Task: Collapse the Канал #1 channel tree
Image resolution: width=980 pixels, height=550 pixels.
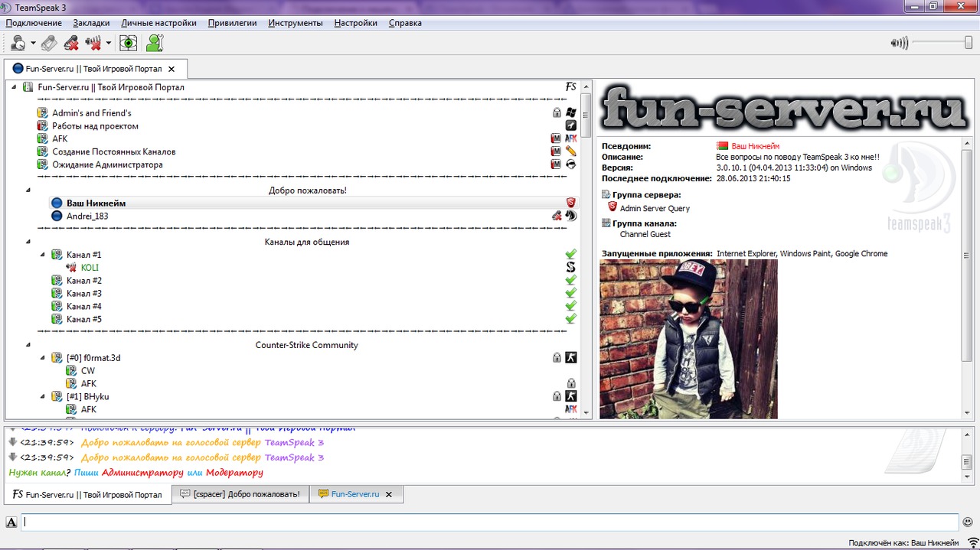Action: 43,255
